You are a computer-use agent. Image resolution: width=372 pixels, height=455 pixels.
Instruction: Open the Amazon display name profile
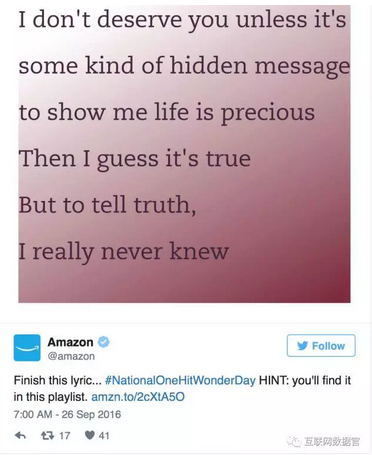[x=70, y=342]
